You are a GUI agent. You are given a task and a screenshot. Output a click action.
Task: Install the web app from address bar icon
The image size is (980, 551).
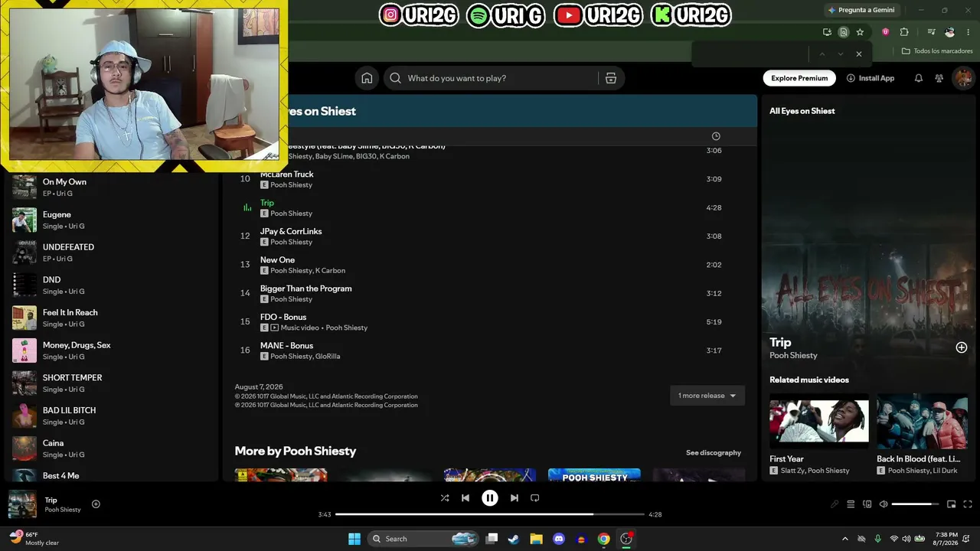(827, 32)
